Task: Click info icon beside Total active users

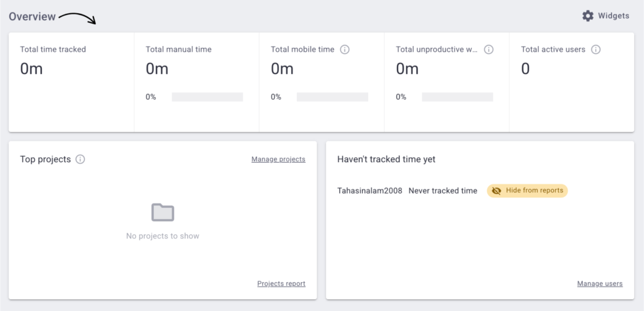Action: click(596, 49)
